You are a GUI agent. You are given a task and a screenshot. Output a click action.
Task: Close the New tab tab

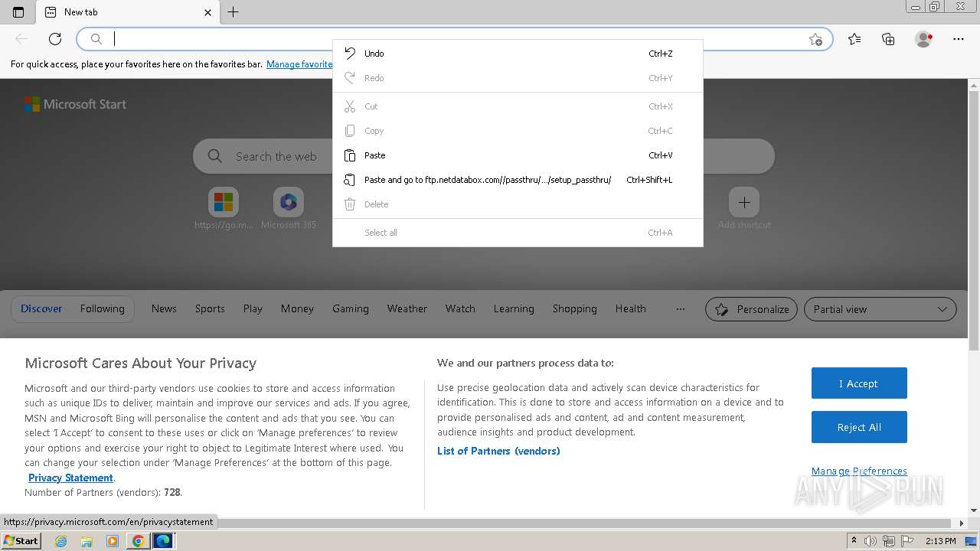[207, 12]
